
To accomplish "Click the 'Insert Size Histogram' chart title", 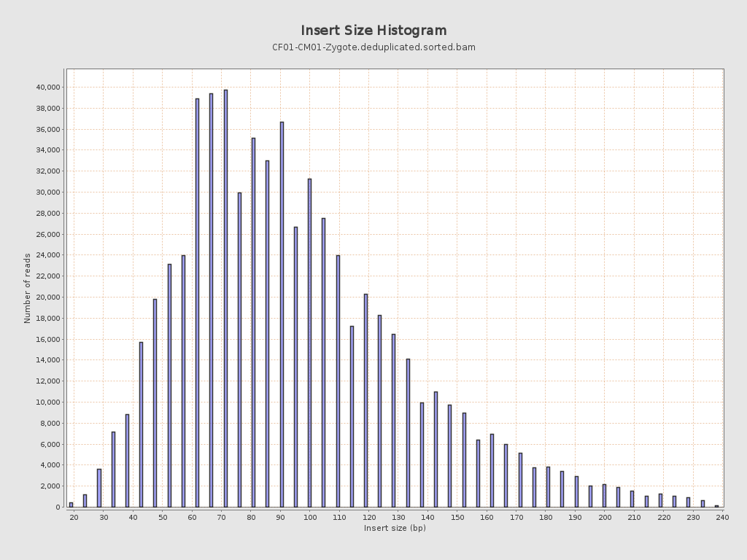I will coord(373,31).
